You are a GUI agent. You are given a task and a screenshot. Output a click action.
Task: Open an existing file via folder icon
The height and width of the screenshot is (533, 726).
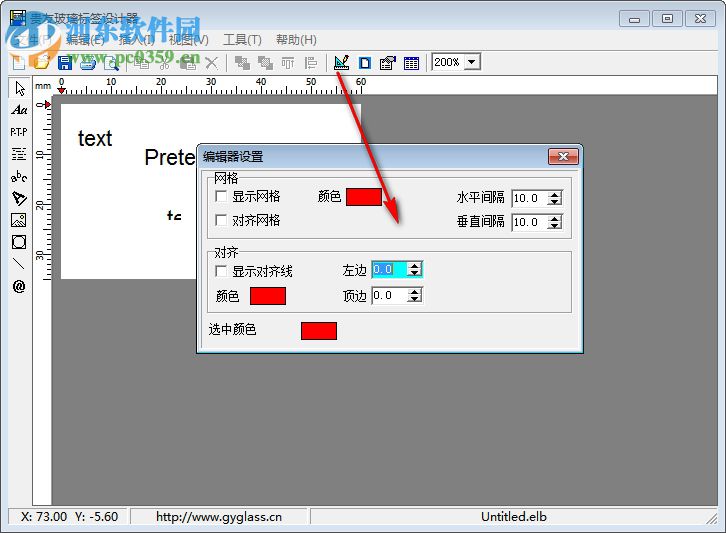tap(42, 63)
